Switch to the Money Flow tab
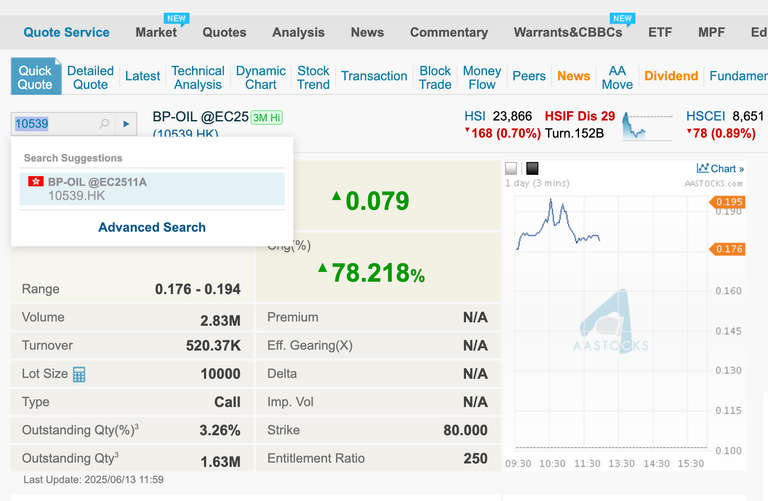 (482, 77)
